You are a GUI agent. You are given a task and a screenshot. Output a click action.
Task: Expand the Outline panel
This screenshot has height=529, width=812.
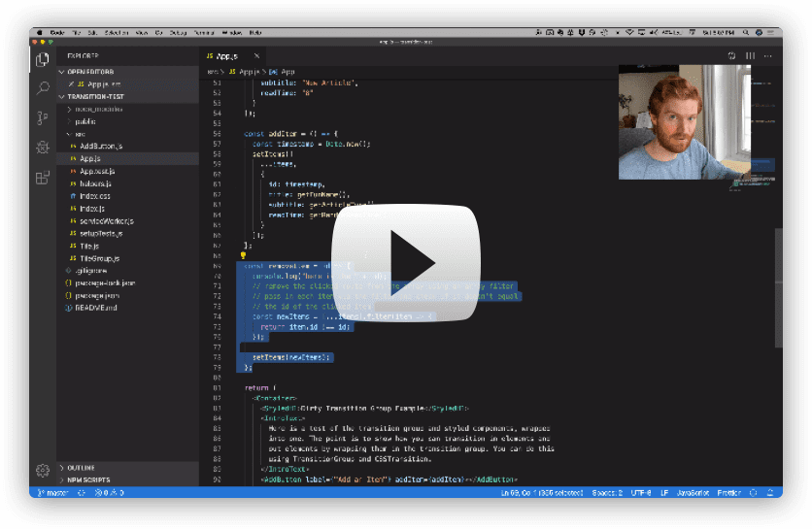[x=82, y=467]
